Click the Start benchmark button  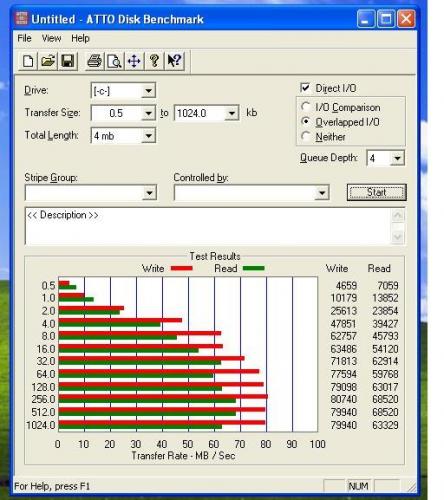click(x=377, y=192)
